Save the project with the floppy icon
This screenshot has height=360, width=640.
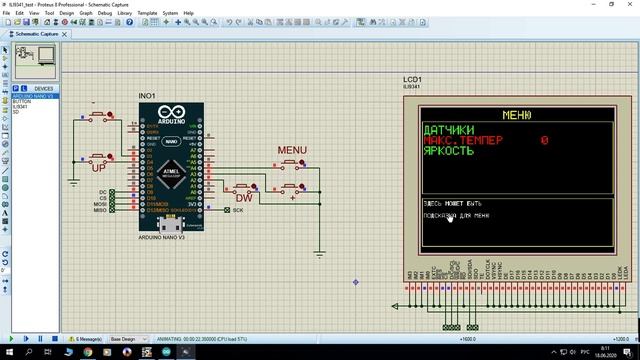pyautogui.click(x=26, y=22)
